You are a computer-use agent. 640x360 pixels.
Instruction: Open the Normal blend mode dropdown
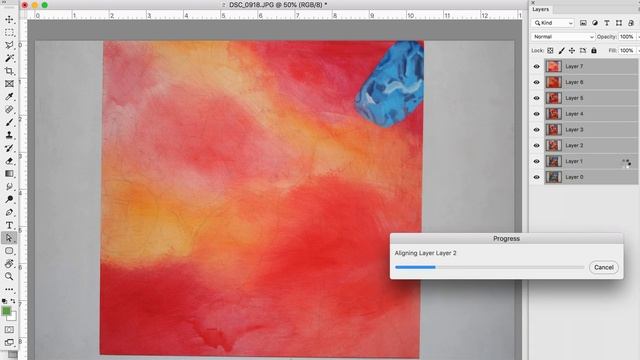coord(563,37)
